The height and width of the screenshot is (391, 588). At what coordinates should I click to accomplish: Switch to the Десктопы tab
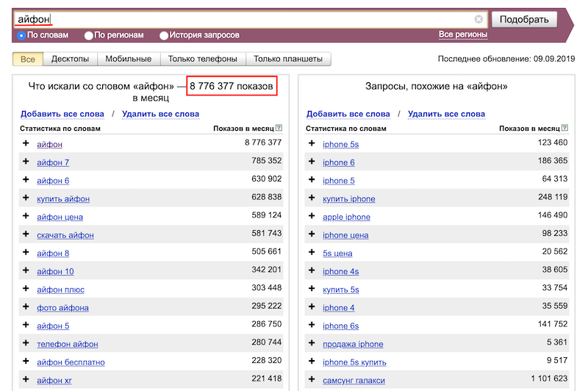pyautogui.click(x=71, y=59)
